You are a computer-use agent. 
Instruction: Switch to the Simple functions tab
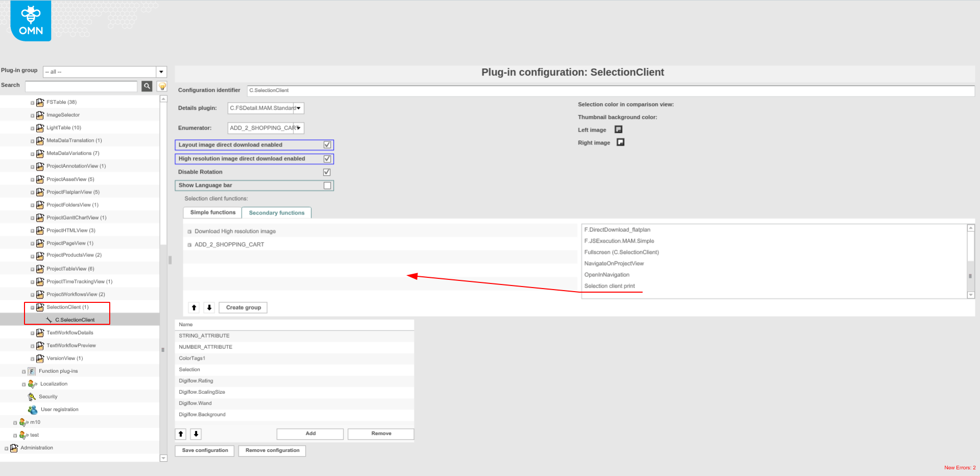pos(212,212)
